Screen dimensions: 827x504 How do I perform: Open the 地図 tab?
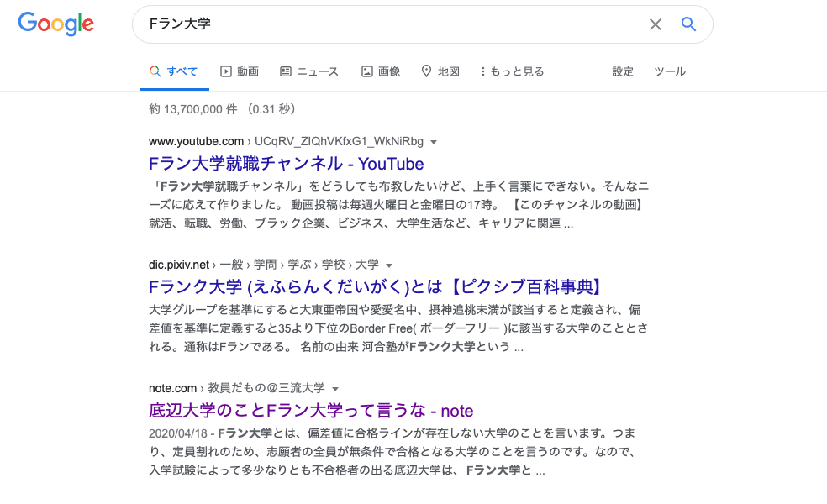pyautogui.click(x=440, y=71)
